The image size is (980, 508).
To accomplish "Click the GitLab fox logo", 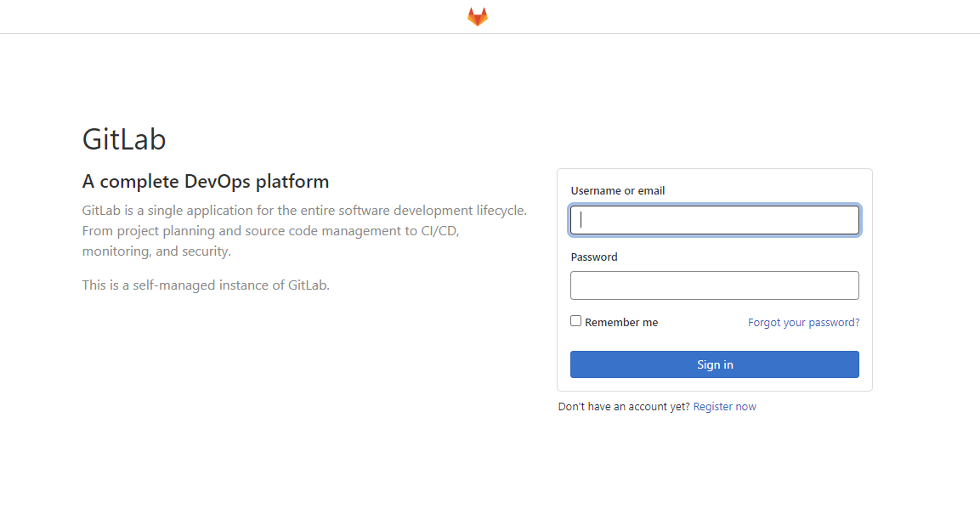I will point(478,16).
